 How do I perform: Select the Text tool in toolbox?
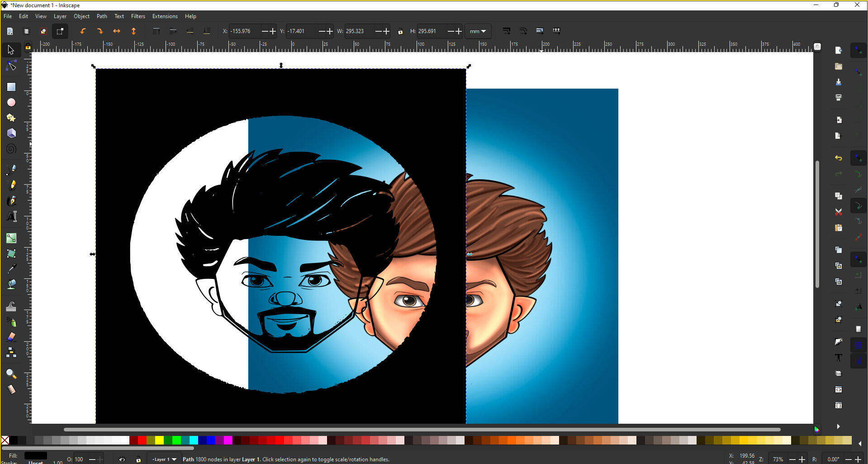[11, 216]
